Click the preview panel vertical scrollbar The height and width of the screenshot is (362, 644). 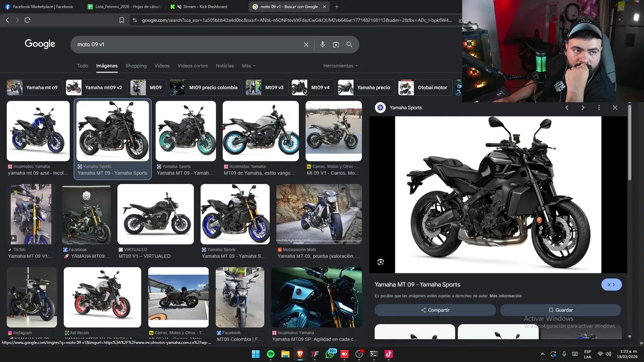[x=629, y=143]
